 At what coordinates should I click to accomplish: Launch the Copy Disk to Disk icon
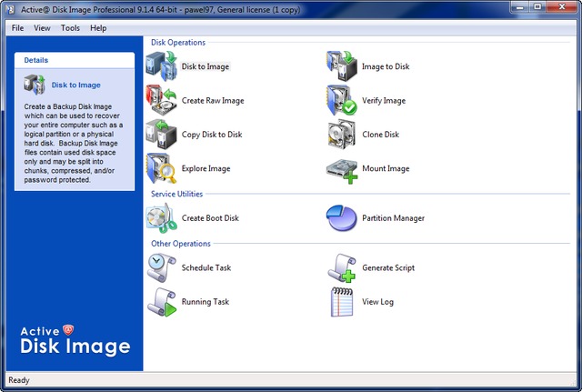click(x=160, y=135)
